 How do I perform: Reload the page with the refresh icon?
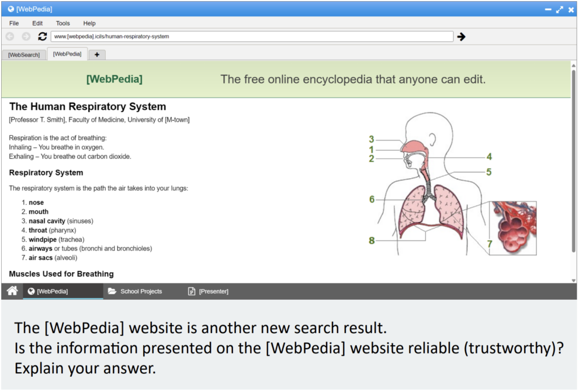coord(42,36)
